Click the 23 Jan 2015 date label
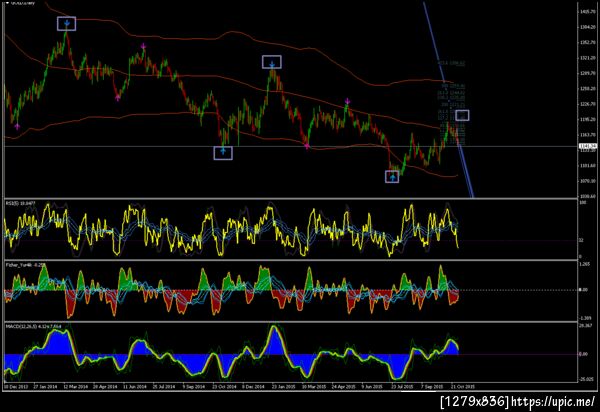This screenshot has width=600, height=412. pos(284,386)
